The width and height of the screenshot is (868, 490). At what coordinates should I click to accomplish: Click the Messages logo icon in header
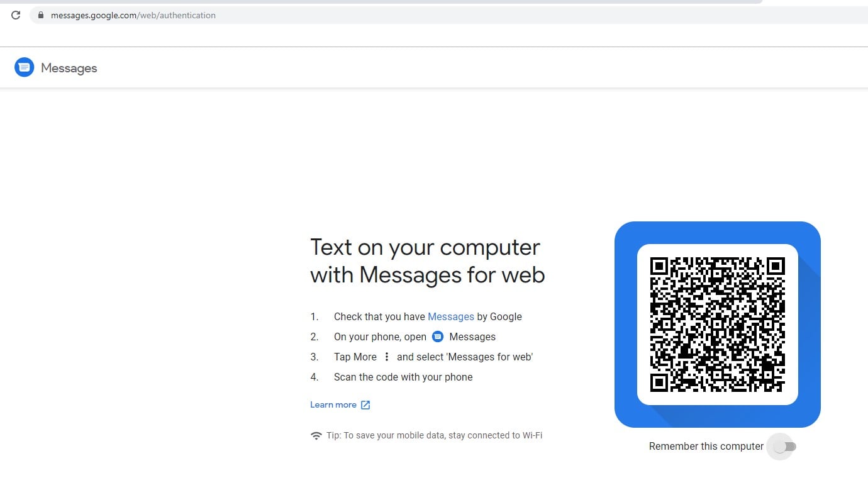tap(24, 67)
